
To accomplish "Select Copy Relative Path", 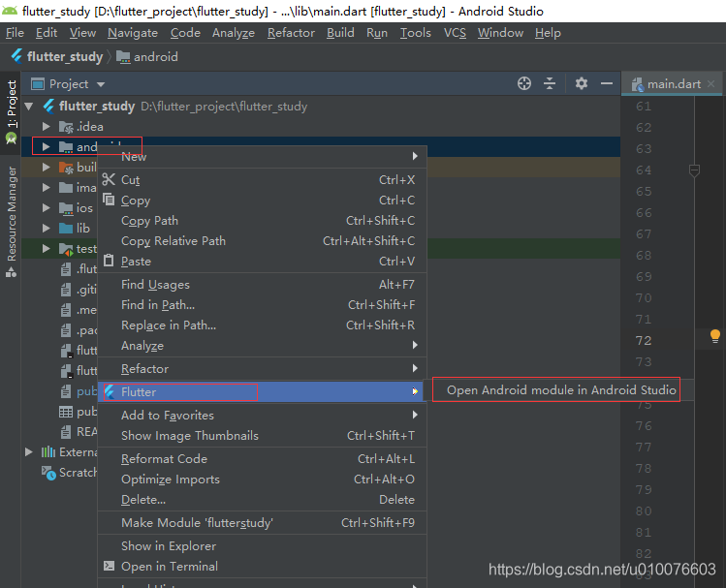I will point(262,241).
